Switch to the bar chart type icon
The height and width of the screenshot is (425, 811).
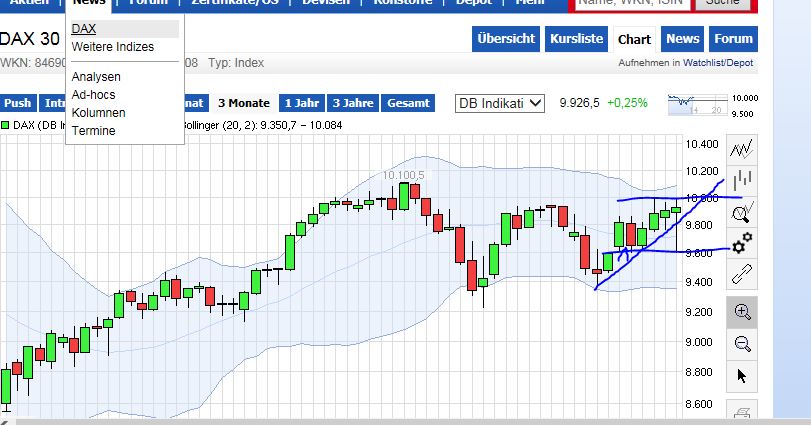pos(742,181)
